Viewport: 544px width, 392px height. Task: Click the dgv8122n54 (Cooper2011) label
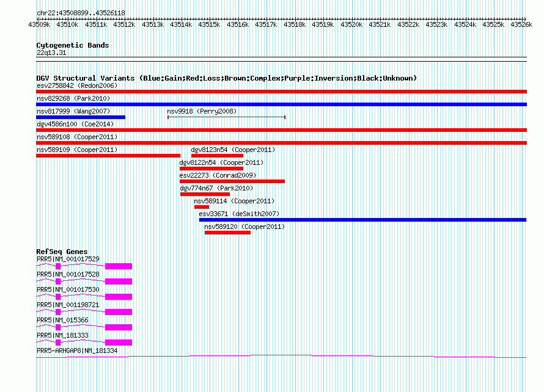pos(221,162)
